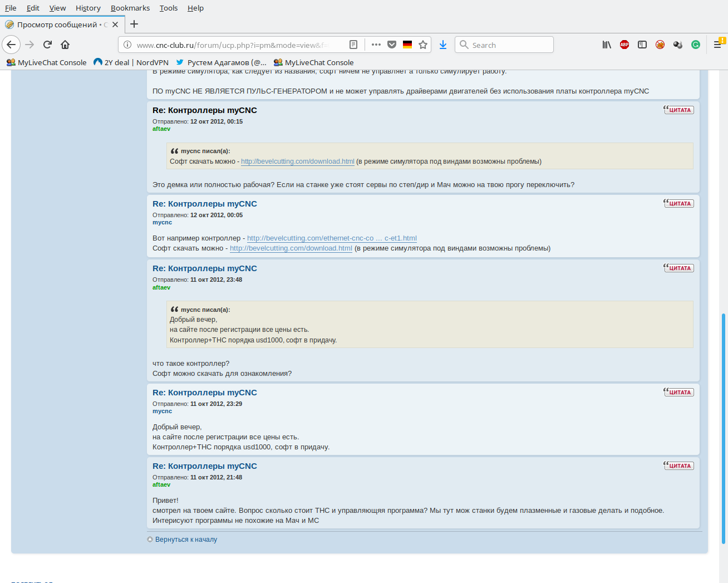The image size is (728, 583).
Task: Open the page actions three-dots menu
Action: pos(376,45)
